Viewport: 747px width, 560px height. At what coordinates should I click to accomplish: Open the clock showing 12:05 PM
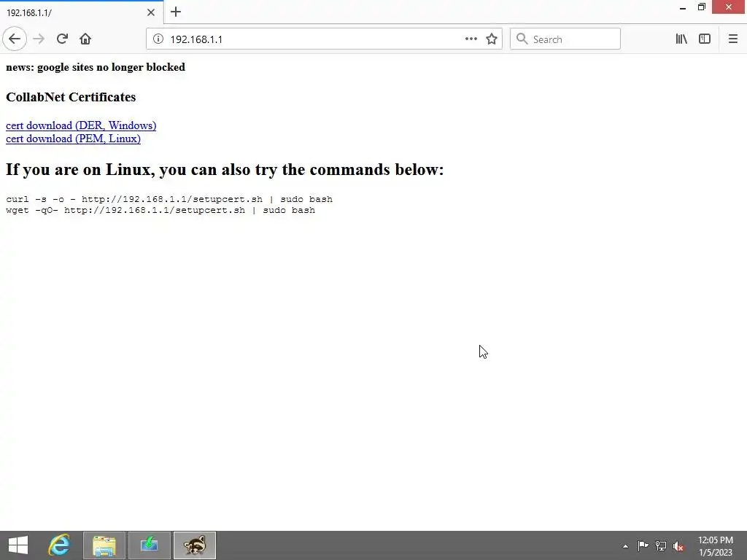tap(716, 545)
